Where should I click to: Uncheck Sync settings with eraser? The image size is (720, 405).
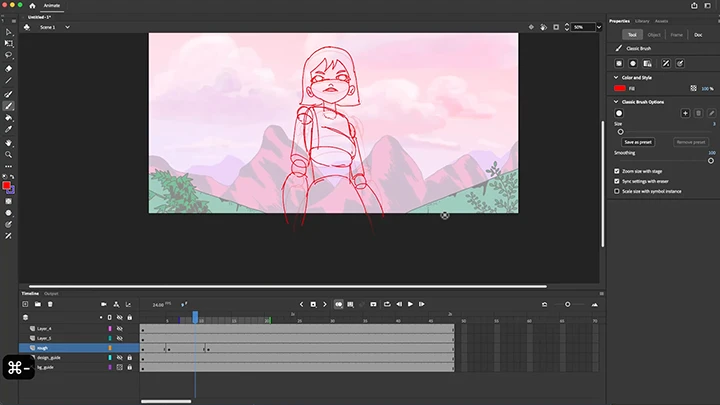pos(616,181)
